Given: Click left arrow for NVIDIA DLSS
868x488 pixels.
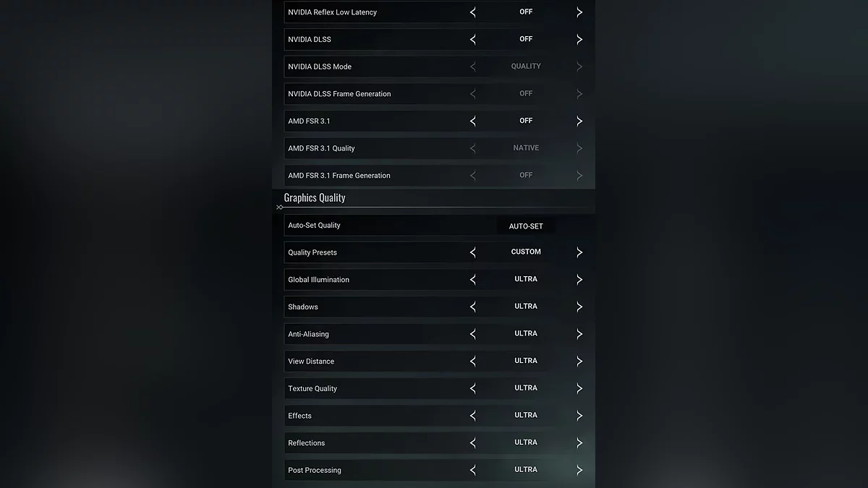Looking at the screenshot, I should 473,40.
